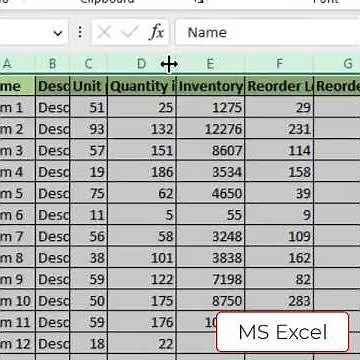
Task: Select unit cell with value 93
Action: [88, 129]
